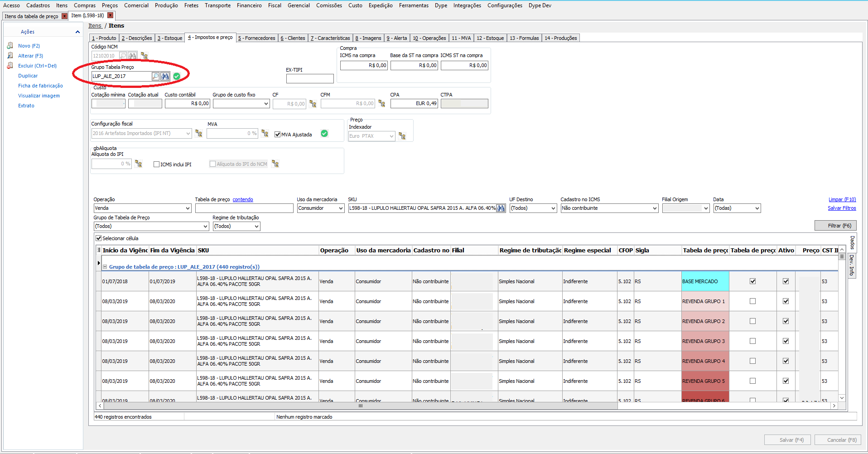Click the Filtrar (F6) button
Viewport: 868px width, 454px height.
pos(835,226)
